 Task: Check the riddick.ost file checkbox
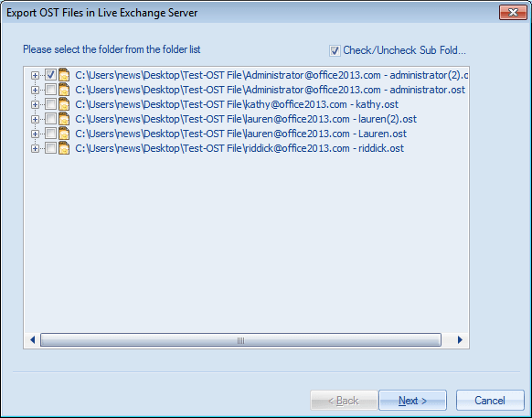(x=50, y=148)
